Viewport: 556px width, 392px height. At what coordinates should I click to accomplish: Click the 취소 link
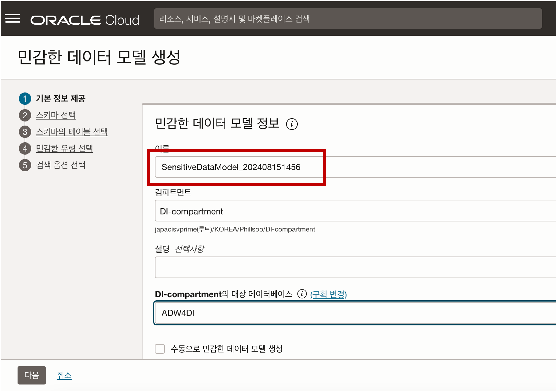pos(64,376)
